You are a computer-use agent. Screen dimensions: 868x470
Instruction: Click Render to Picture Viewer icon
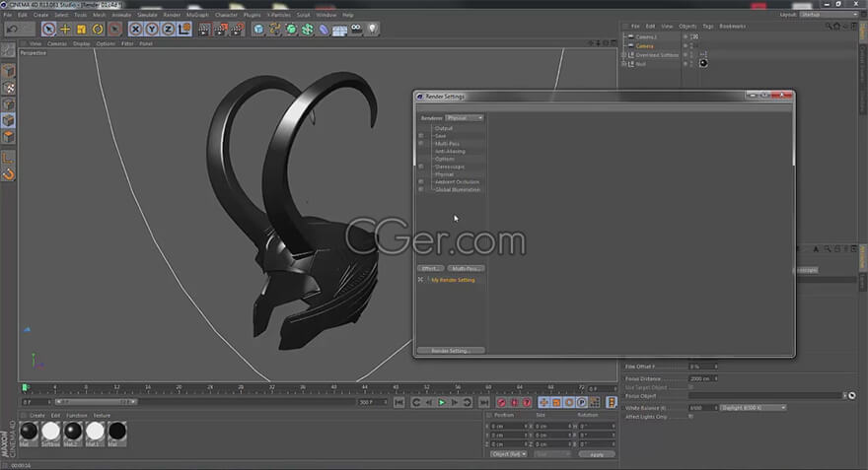(x=221, y=30)
